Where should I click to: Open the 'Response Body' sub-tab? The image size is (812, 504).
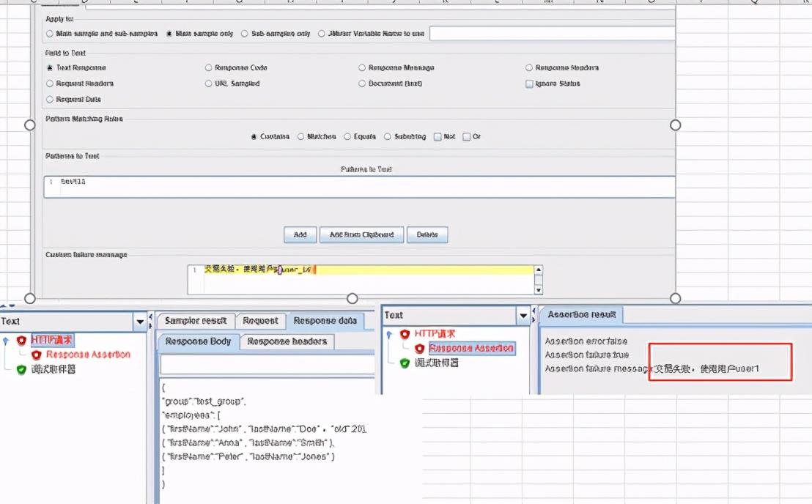[198, 341]
